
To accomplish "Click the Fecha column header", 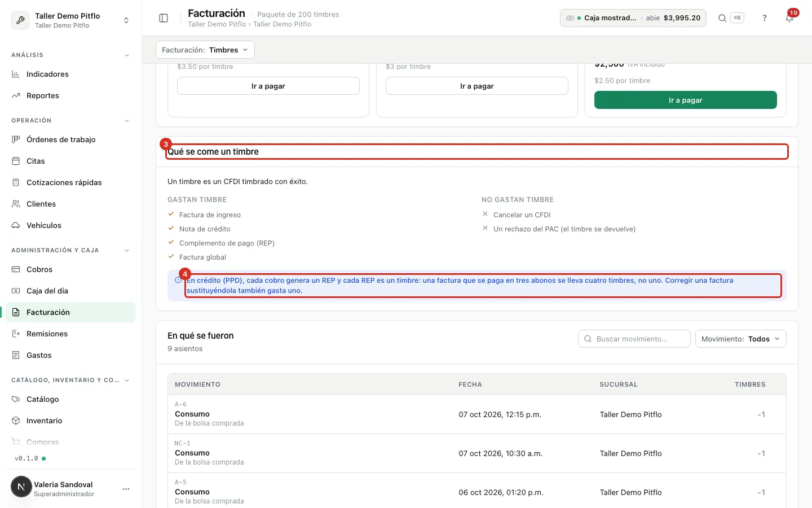I will pos(470,384).
